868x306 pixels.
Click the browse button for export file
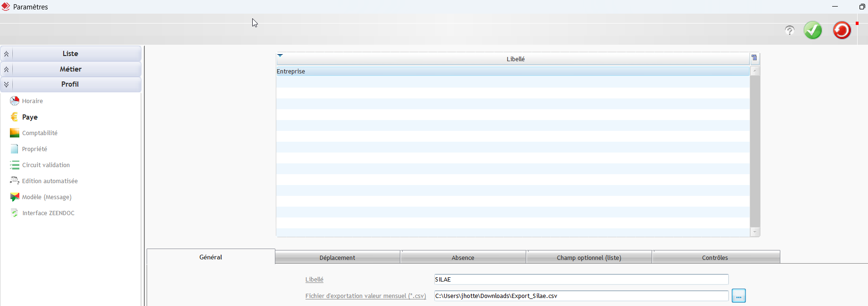[x=738, y=296]
